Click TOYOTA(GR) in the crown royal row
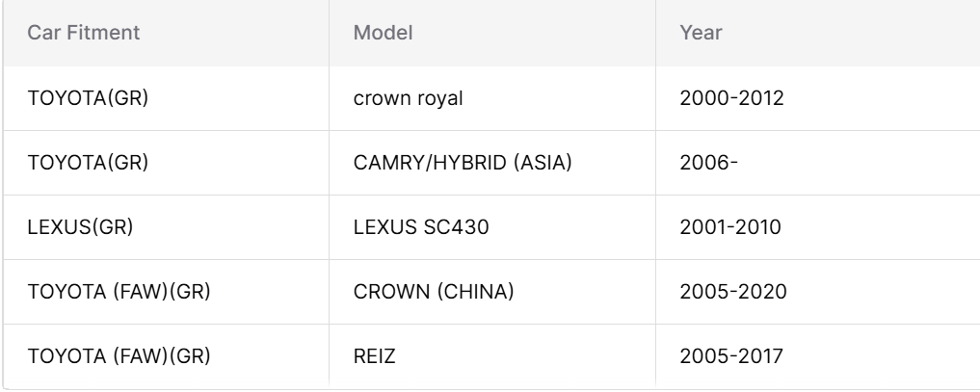The width and height of the screenshot is (980, 392). click(x=88, y=98)
